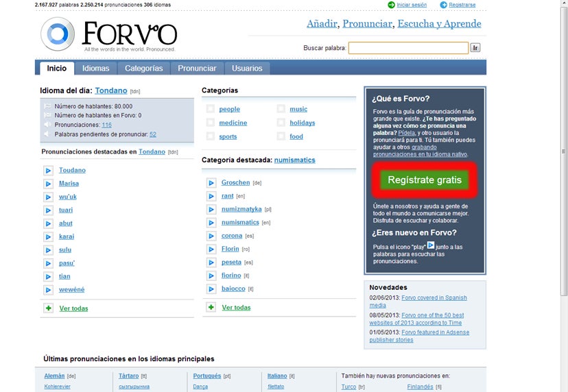Open Ver todas under Tondano pronunciations
Image resolution: width=568 pixels, height=392 pixels.
(73, 308)
